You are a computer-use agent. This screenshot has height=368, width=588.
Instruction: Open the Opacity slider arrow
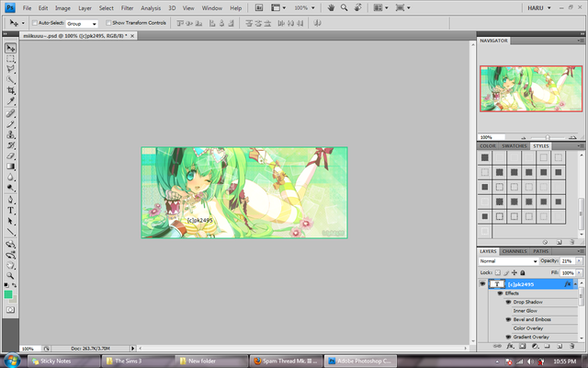579,260
